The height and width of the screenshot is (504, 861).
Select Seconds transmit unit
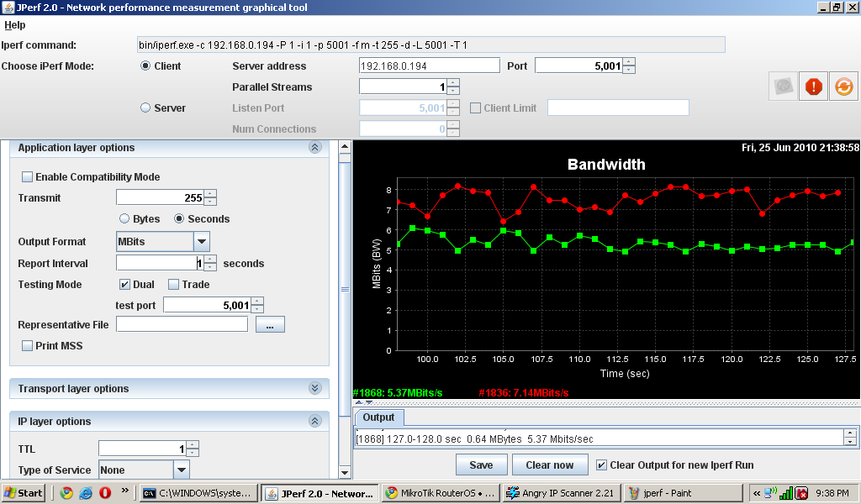coord(179,218)
